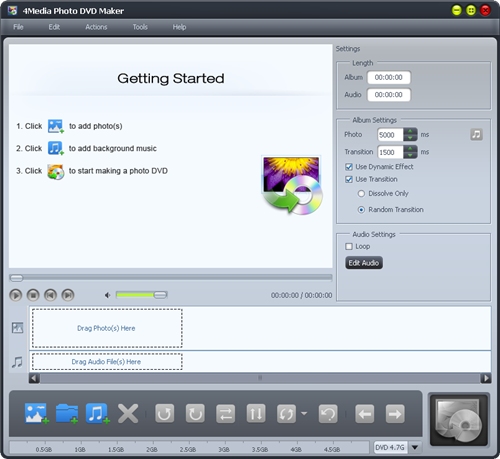
Task: Increase the Photo duration with up arrow
Action: pos(410,131)
